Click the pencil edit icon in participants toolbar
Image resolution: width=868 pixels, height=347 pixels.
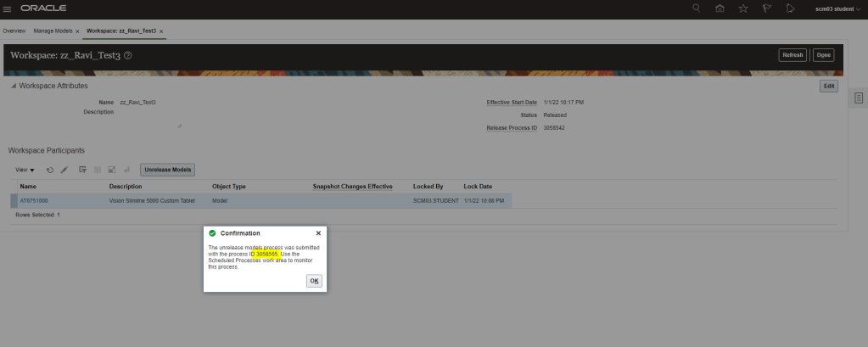coord(64,170)
